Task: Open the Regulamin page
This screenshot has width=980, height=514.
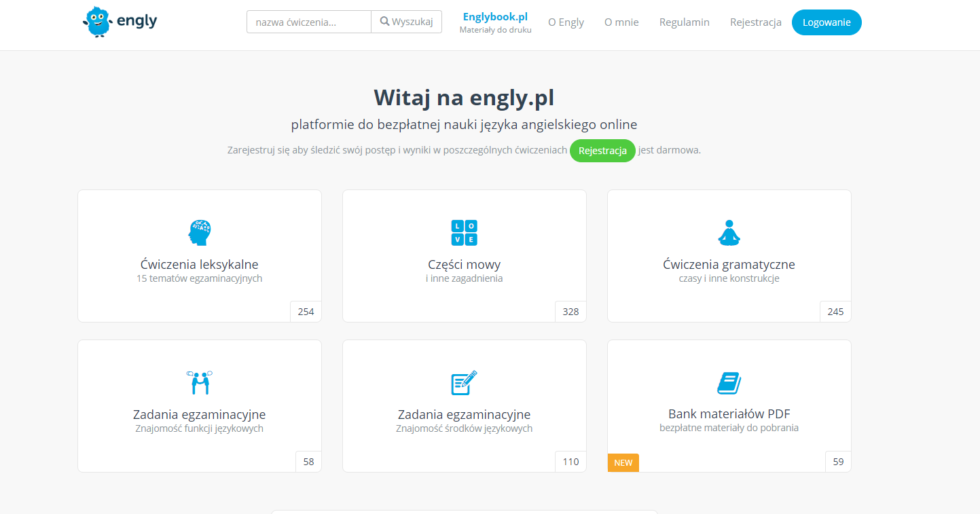Action: click(x=685, y=22)
